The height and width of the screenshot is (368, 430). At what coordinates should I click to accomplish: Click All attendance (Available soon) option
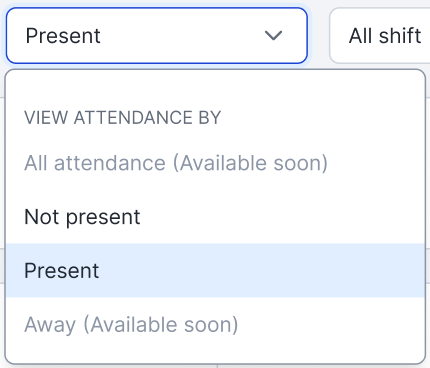pyautogui.click(x=215, y=163)
